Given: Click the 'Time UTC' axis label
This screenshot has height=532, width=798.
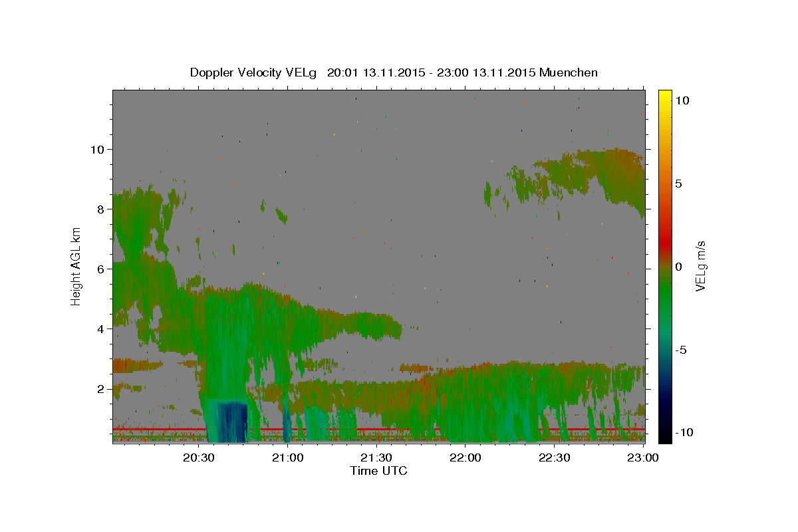Looking at the screenshot, I should pos(378,471).
